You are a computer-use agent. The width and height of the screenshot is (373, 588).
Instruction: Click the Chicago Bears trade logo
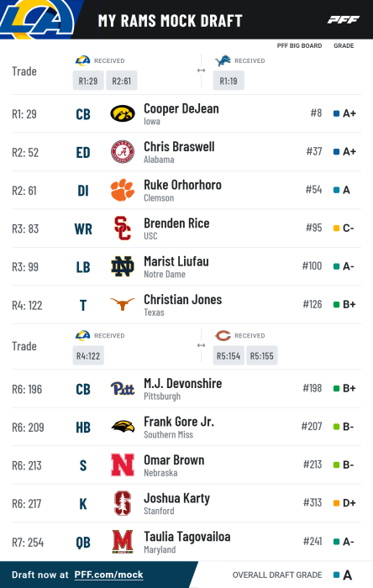pyautogui.click(x=223, y=335)
